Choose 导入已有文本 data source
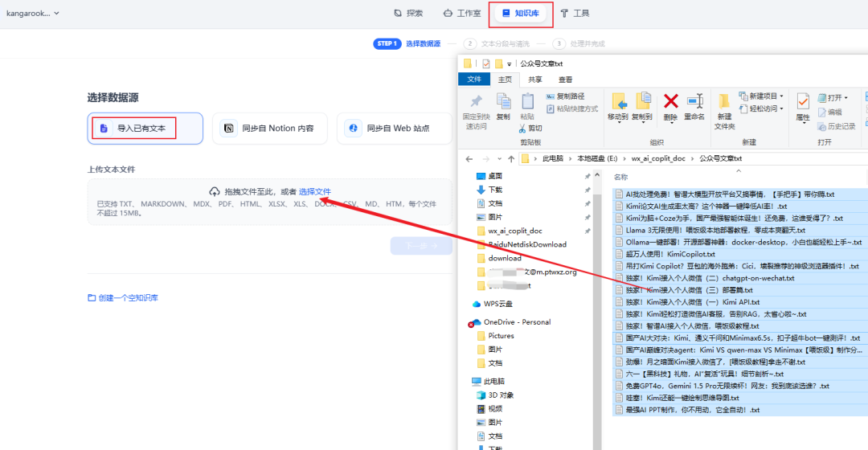 pos(145,129)
